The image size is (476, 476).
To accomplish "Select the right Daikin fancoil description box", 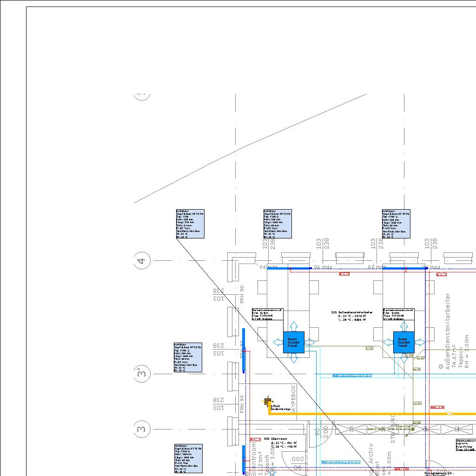I will pyautogui.click(x=398, y=314).
